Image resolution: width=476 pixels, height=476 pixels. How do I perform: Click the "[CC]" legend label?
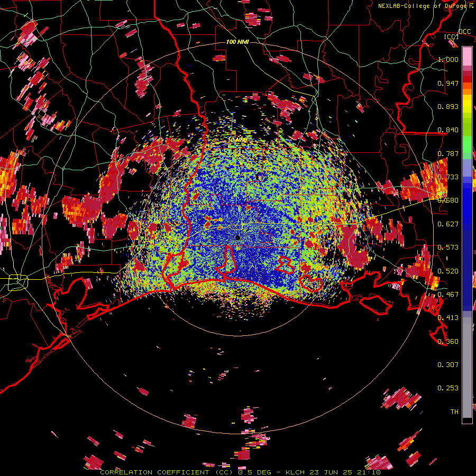coord(451,36)
